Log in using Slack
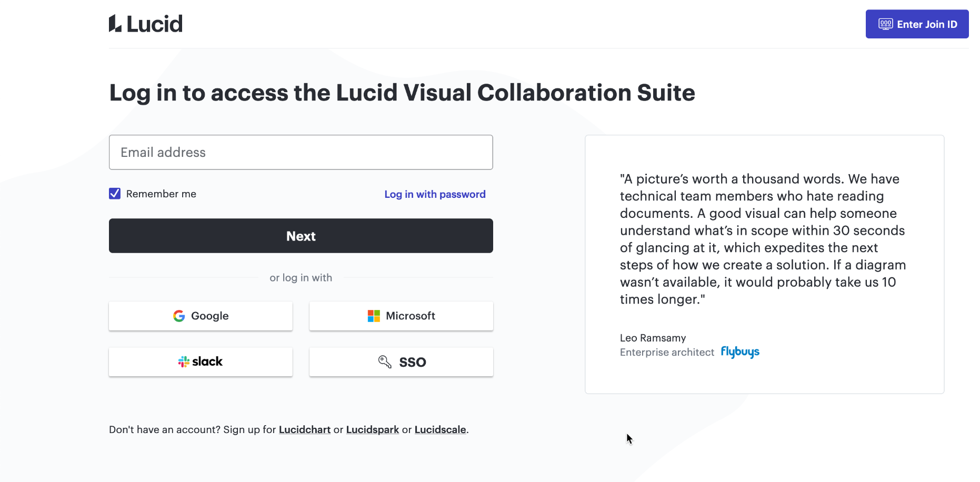Viewport: 980px width, 482px height. point(201,361)
